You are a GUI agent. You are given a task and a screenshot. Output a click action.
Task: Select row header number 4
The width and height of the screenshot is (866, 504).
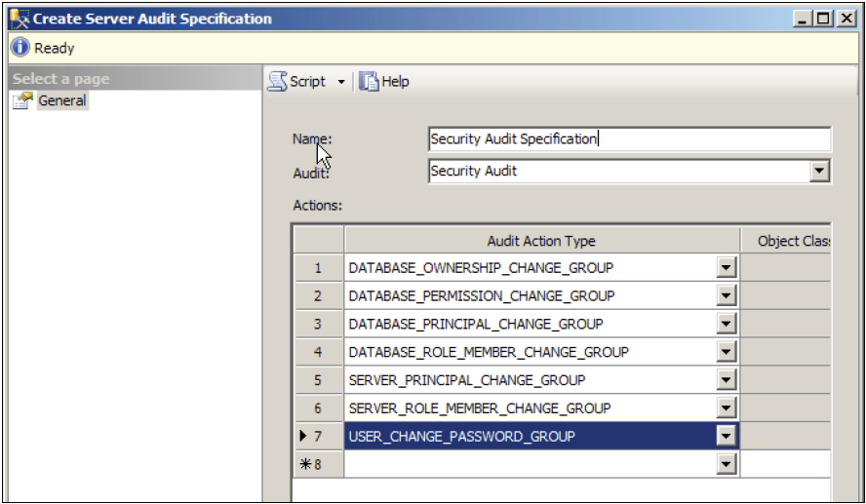coord(318,352)
